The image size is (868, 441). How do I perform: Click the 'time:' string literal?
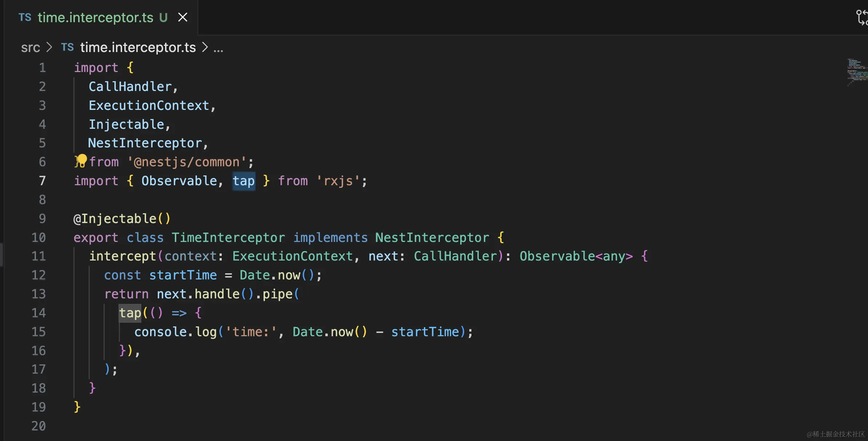tap(251, 332)
